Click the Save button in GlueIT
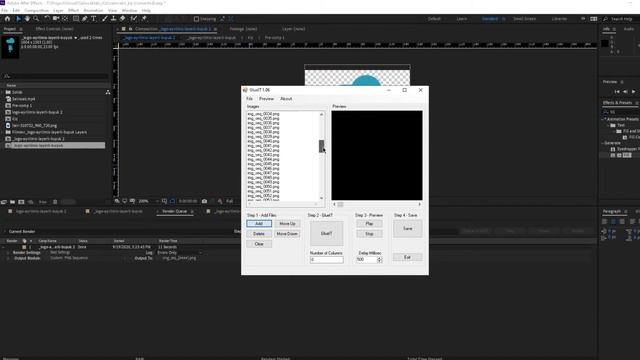The image size is (640, 360). (408, 229)
